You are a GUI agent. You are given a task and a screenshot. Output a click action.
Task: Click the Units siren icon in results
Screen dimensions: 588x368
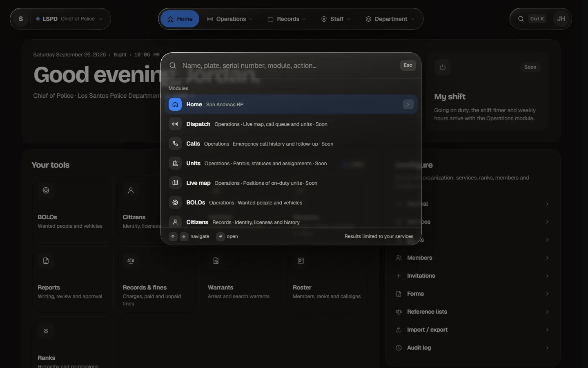click(x=175, y=164)
